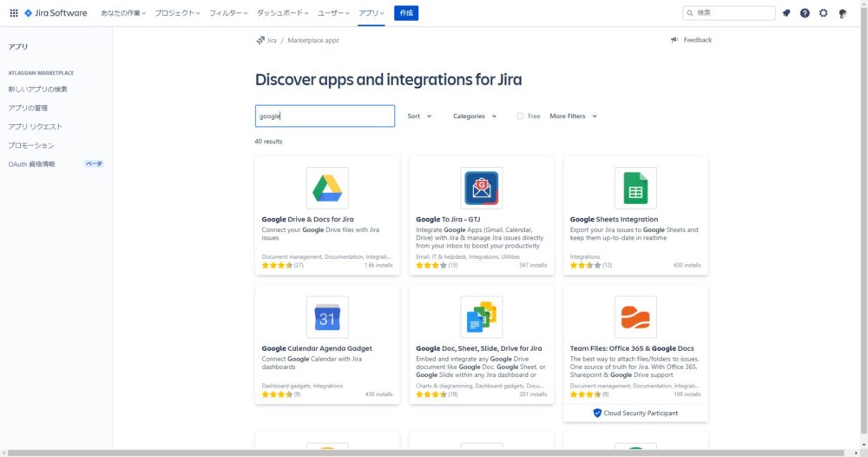Click the 1.6k installs text
The image size is (868, 457).
pyautogui.click(x=378, y=265)
